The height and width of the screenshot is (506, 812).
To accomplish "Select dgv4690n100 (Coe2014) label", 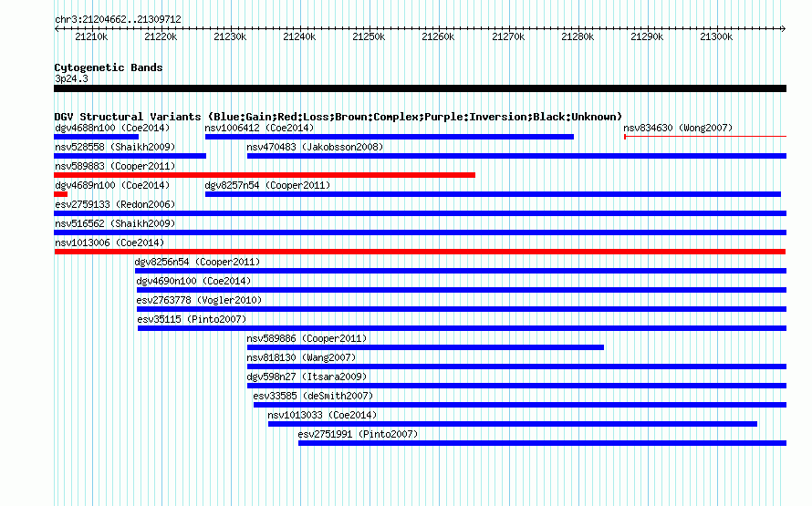I will [x=193, y=281].
